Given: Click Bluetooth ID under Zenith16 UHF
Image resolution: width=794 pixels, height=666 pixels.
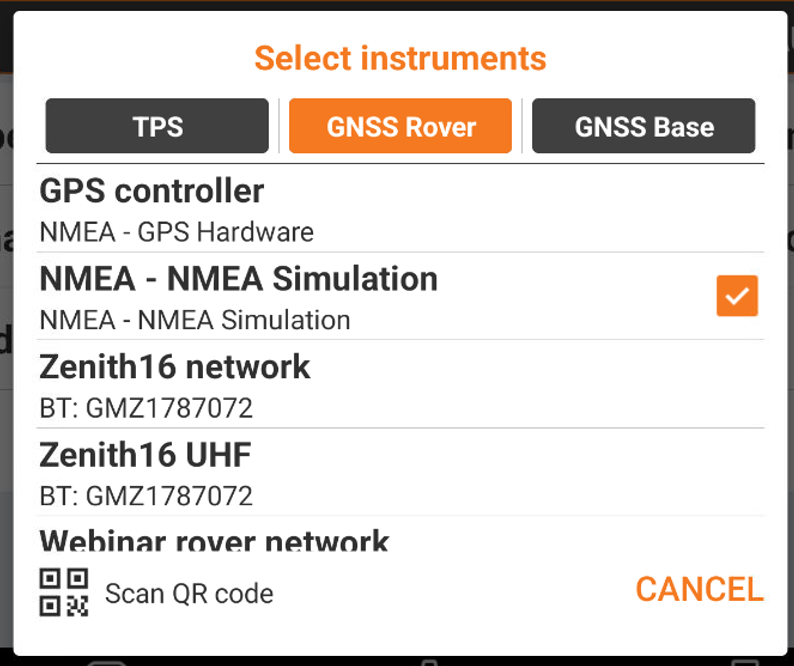Looking at the screenshot, I should [146, 496].
